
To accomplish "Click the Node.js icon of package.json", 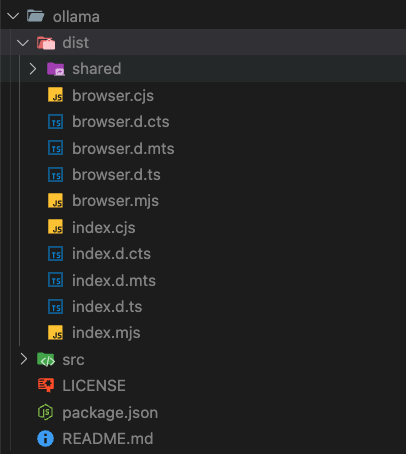I will [45, 412].
